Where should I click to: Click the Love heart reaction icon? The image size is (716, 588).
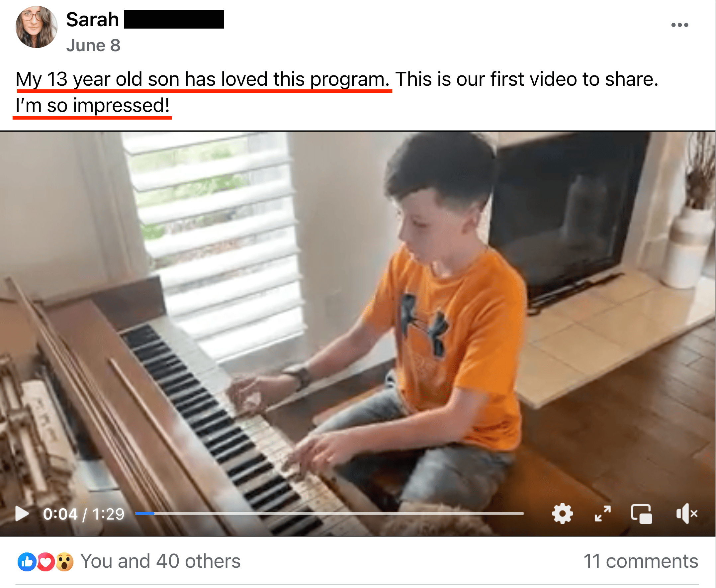46,562
